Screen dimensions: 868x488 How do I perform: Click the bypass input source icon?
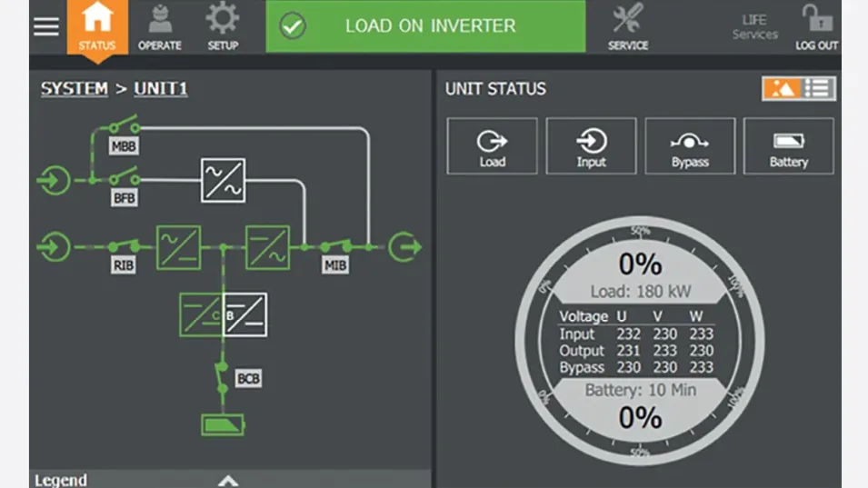click(x=55, y=180)
